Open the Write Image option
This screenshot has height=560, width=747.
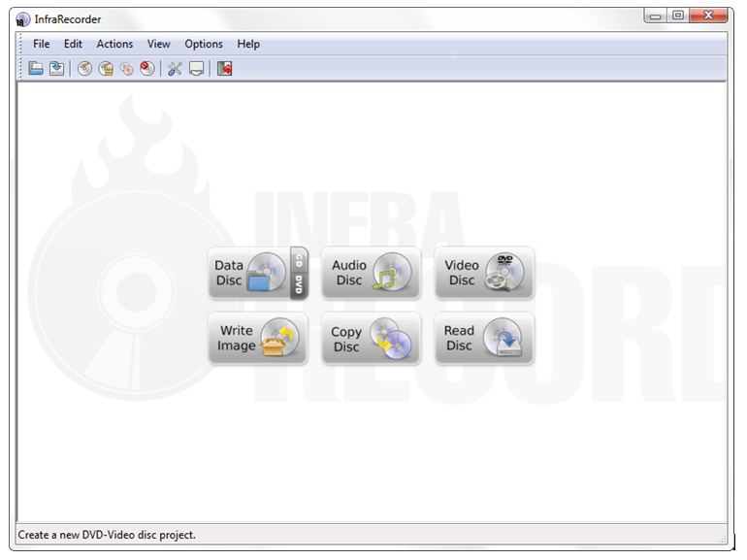[258, 338]
